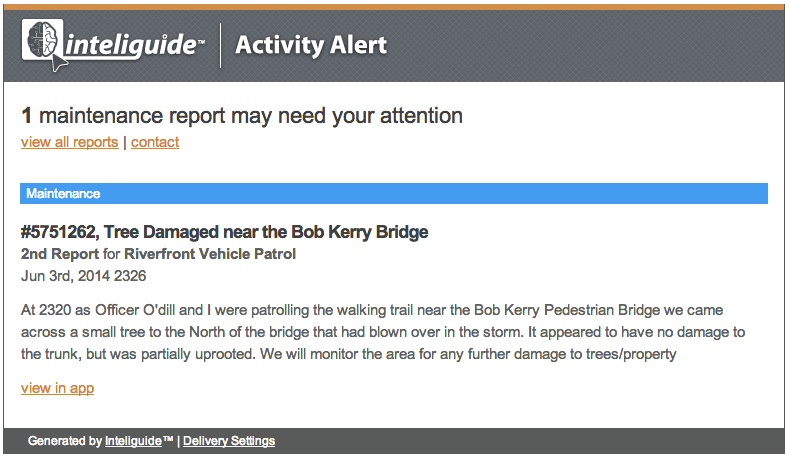789x458 pixels.
Task: Open the view all reports link
Action: pos(69,142)
